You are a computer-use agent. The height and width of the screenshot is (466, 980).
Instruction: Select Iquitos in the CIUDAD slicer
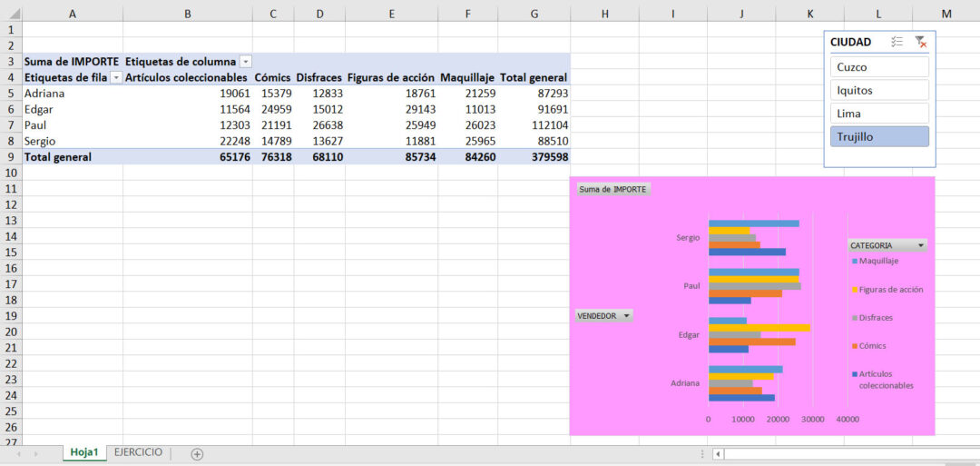tap(879, 90)
